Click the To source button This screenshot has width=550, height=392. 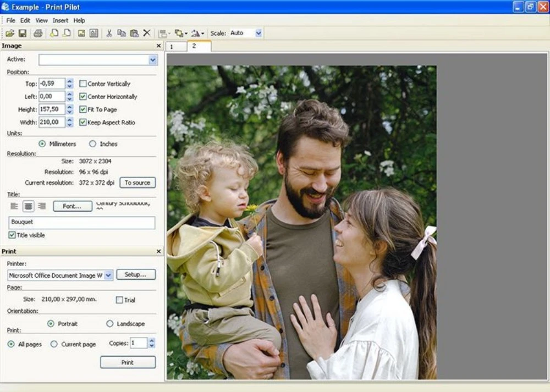pyautogui.click(x=137, y=183)
